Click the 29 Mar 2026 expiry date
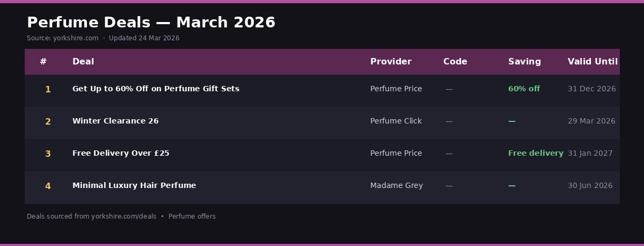This screenshot has width=644, height=246. pos(591,121)
